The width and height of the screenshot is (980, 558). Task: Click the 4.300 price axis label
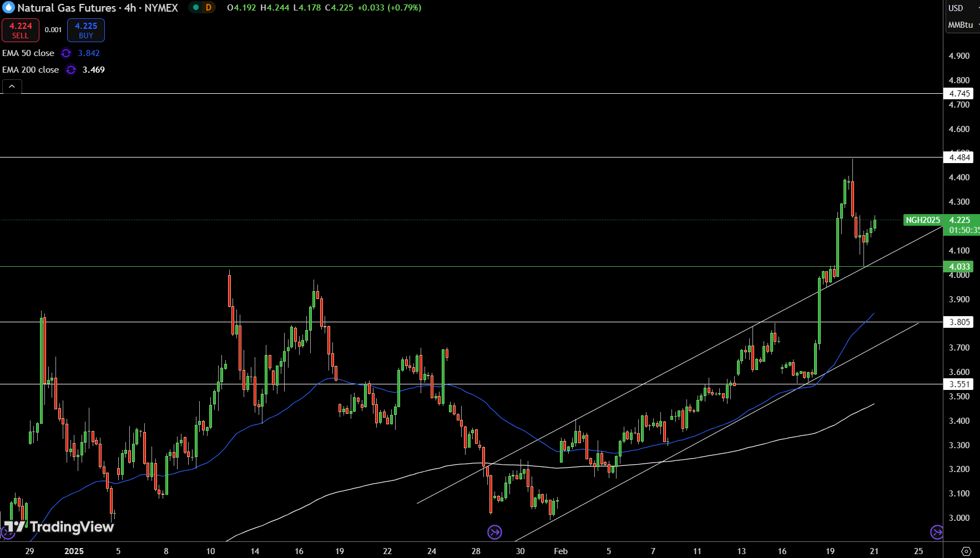959,202
